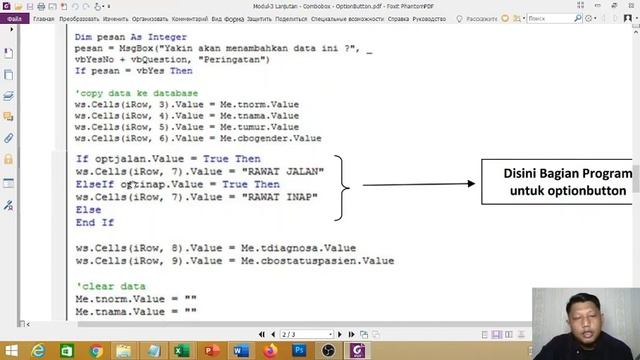The height and width of the screenshot is (360, 640).
Task: Open the search options dropdown
Action: [590, 18]
